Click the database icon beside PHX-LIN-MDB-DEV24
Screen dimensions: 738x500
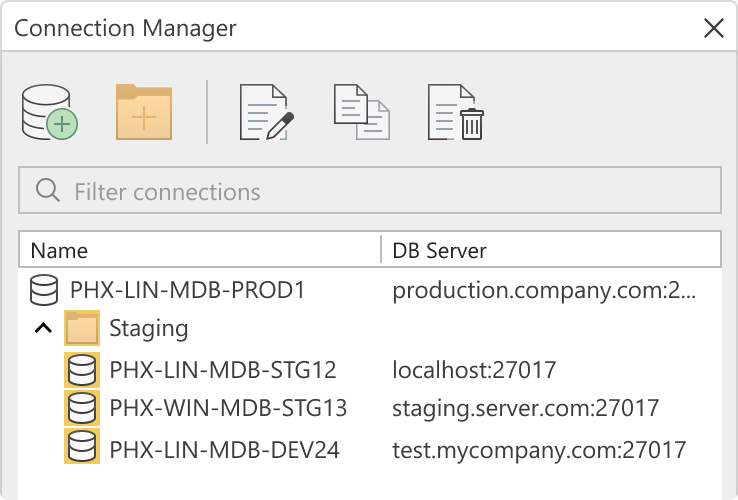(82, 450)
